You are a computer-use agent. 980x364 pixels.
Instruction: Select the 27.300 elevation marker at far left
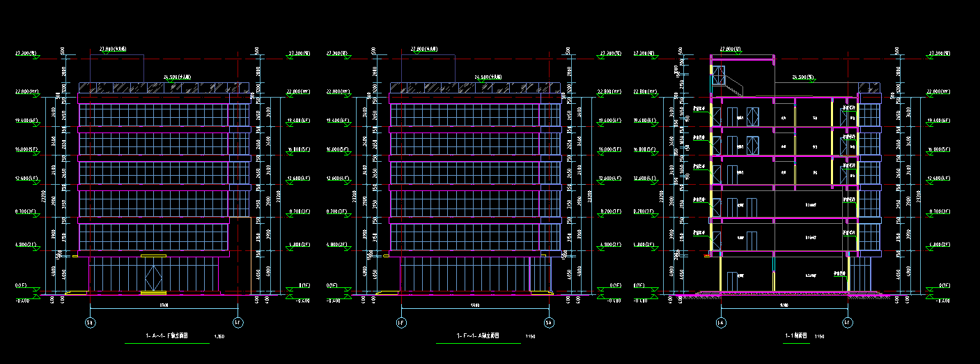click(26, 53)
